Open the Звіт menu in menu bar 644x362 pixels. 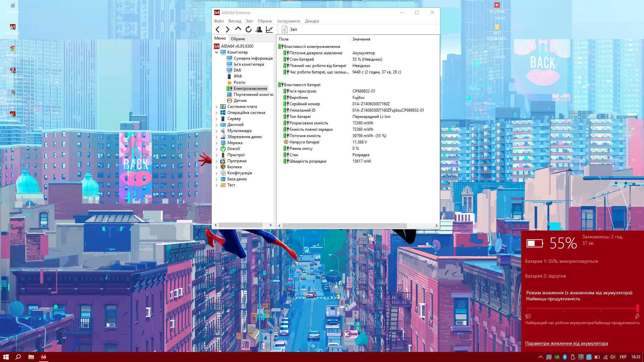pyautogui.click(x=249, y=21)
